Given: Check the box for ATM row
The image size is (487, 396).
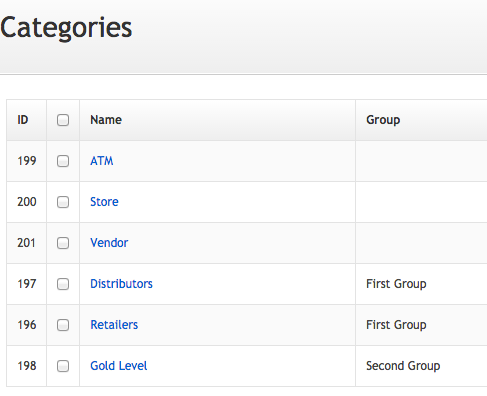Looking at the screenshot, I should (x=63, y=161).
